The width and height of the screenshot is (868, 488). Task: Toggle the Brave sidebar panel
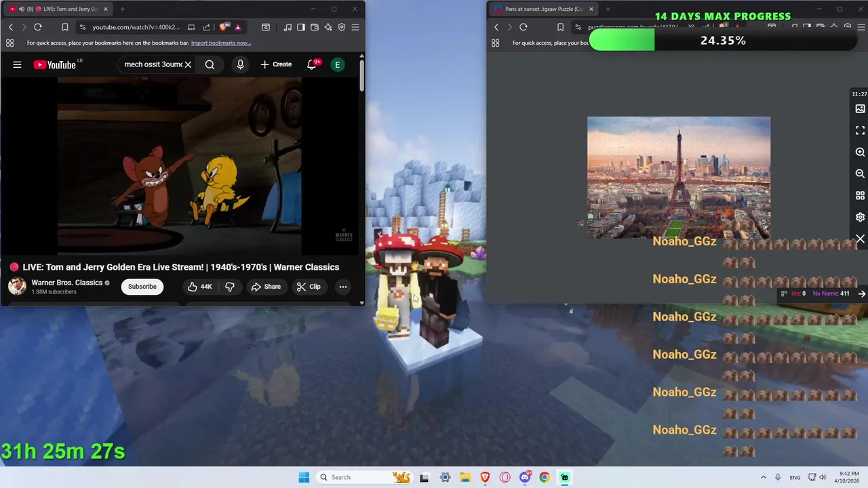[x=301, y=27]
